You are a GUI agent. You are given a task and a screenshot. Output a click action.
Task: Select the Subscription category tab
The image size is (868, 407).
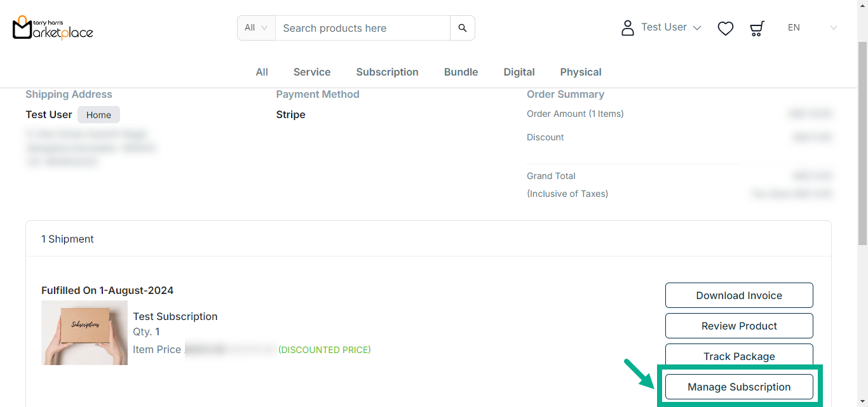(x=387, y=72)
